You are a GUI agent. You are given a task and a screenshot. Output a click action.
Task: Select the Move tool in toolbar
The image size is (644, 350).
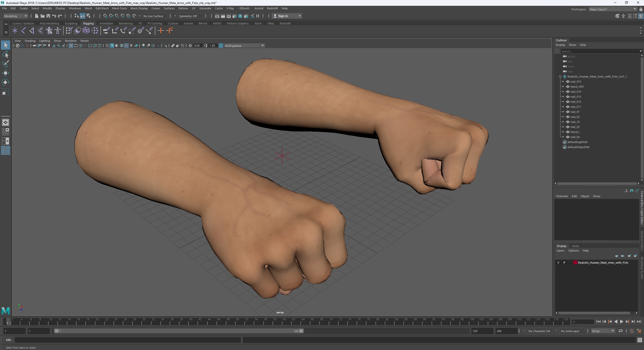6,73
